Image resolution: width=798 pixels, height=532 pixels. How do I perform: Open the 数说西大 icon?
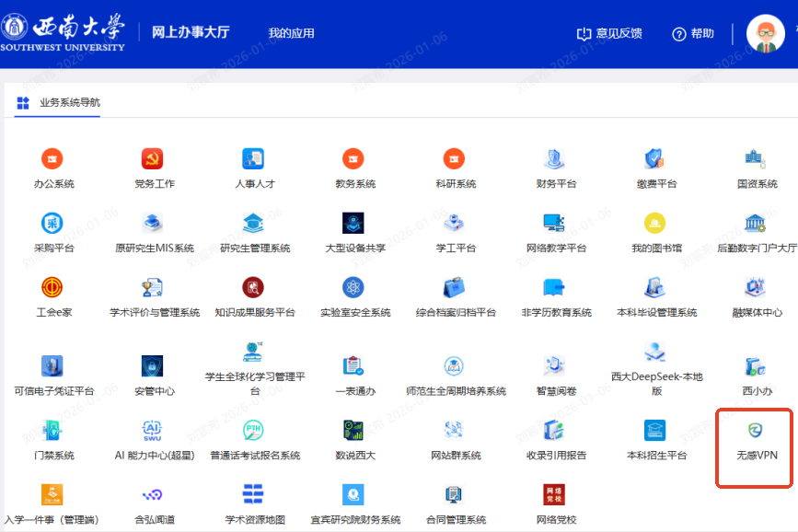click(x=354, y=430)
